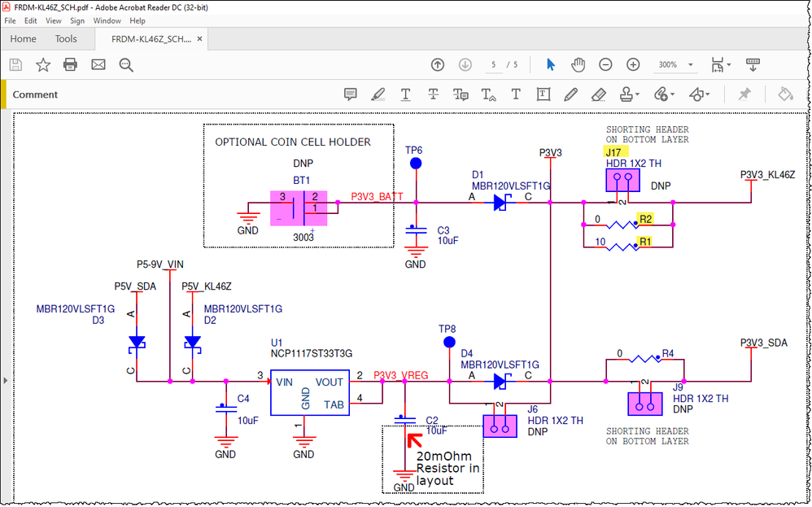The width and height of the screenshot is (812, 507).
Task: Click the Save file icon
Action: [15, 65]
